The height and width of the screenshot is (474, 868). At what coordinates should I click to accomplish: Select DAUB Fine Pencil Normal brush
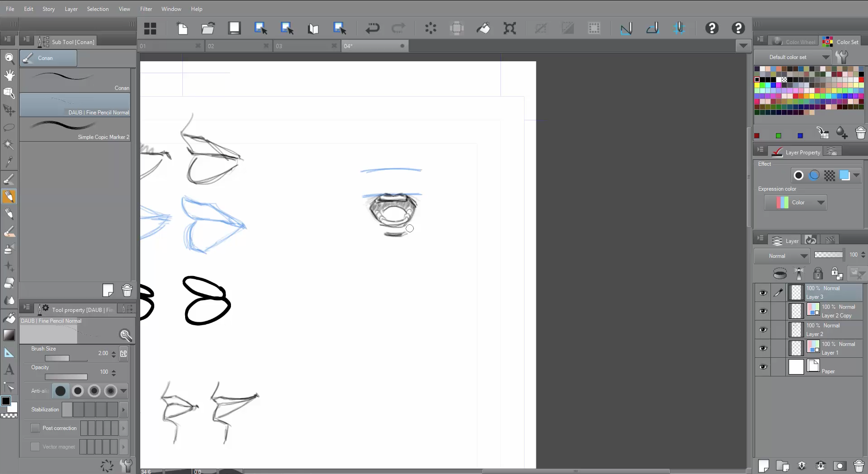pyautogui.click(x=75, y=105)
